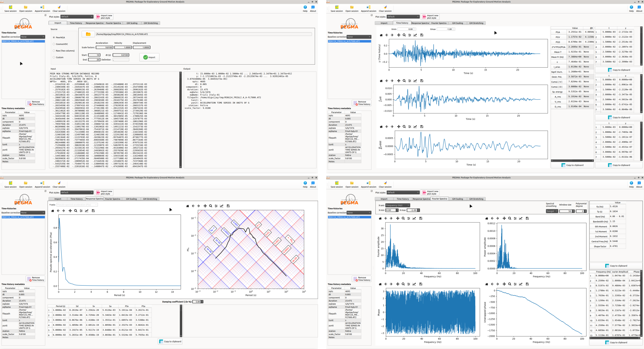Reset view (home) on the Phase plot
644x349 pixels.
(x=380, y=284)
